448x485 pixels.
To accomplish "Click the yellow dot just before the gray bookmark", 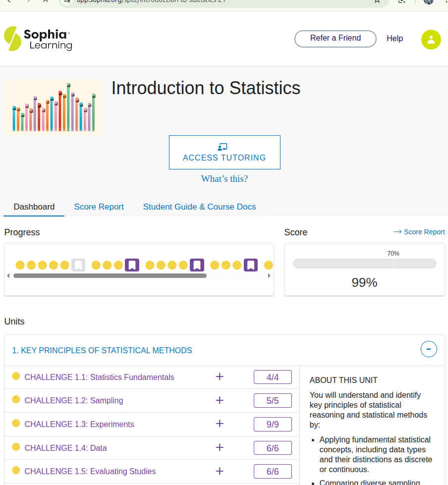I will 64,265.
